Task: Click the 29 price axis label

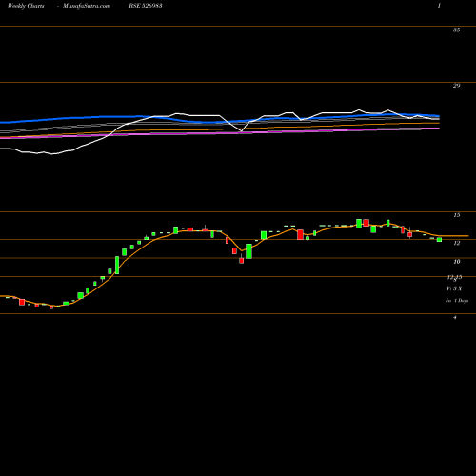Action: click(x=456, y=86)
